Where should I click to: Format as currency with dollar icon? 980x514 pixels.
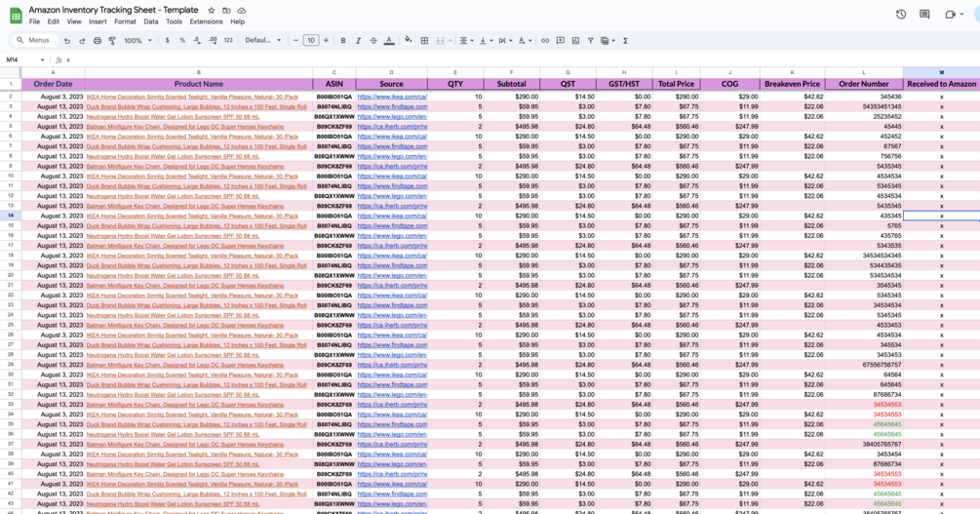(167, 41)
